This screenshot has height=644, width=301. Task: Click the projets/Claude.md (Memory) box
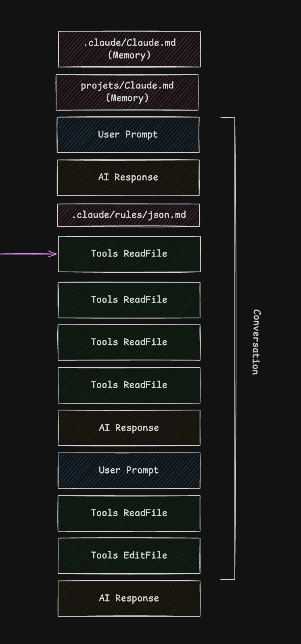click(x=127, y=92)
